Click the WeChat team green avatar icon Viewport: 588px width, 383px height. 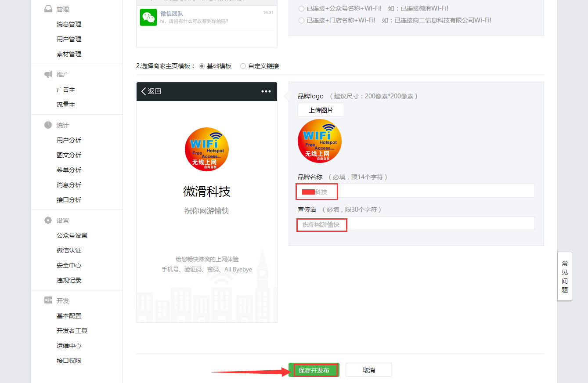coord(148,17)
